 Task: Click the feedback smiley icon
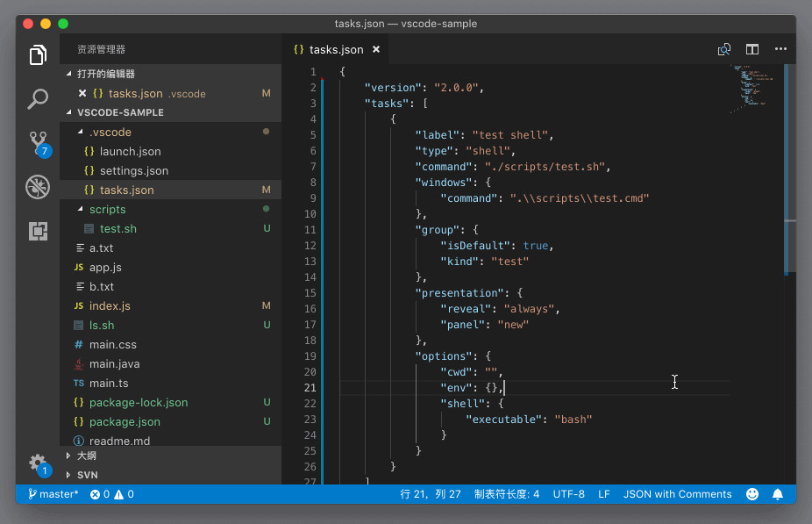[752, 494]
